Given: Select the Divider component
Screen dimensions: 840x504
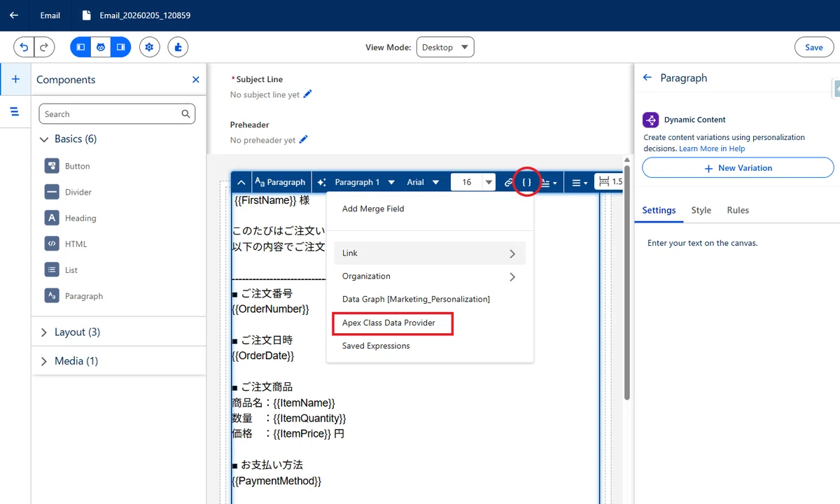Looking at the screenshot, I should coord(68,192).
